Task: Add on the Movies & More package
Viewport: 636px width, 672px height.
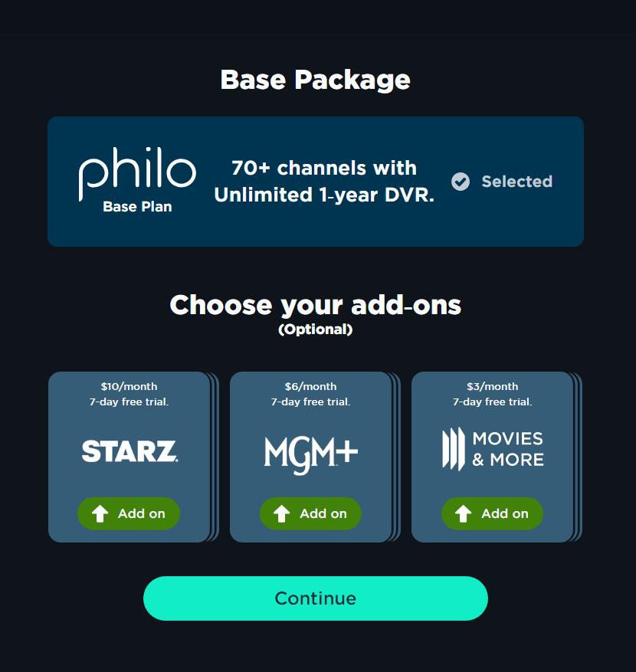Action: (493, 513)
